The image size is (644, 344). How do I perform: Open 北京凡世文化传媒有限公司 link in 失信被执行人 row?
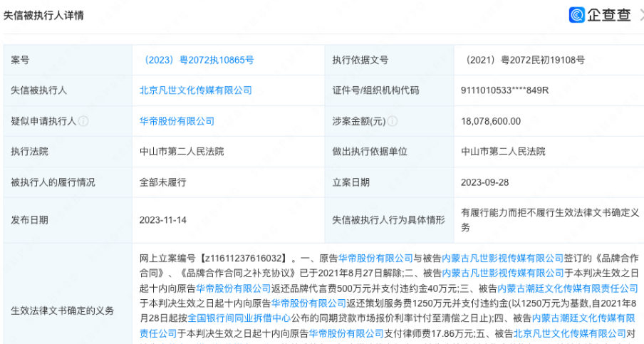pyautogui.click(x=195, y=90)
